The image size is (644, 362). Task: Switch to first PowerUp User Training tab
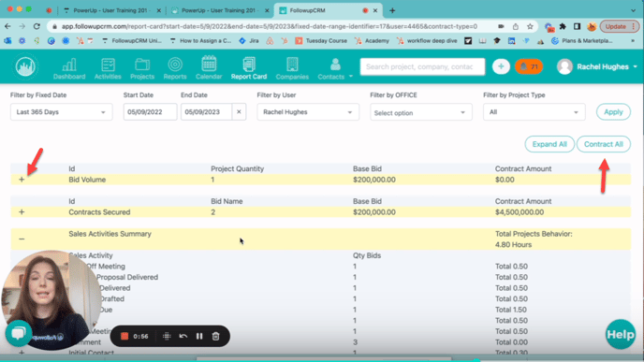click(111, 10)
